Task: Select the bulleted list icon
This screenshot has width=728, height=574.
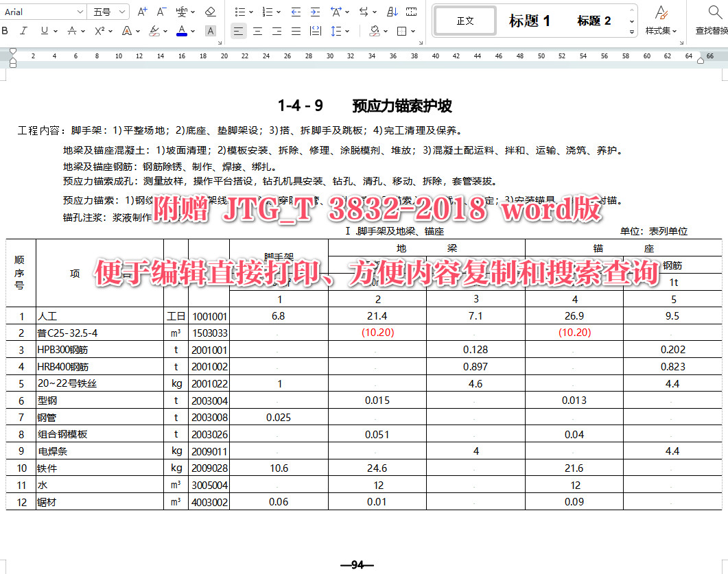Action: coord(239,12)
